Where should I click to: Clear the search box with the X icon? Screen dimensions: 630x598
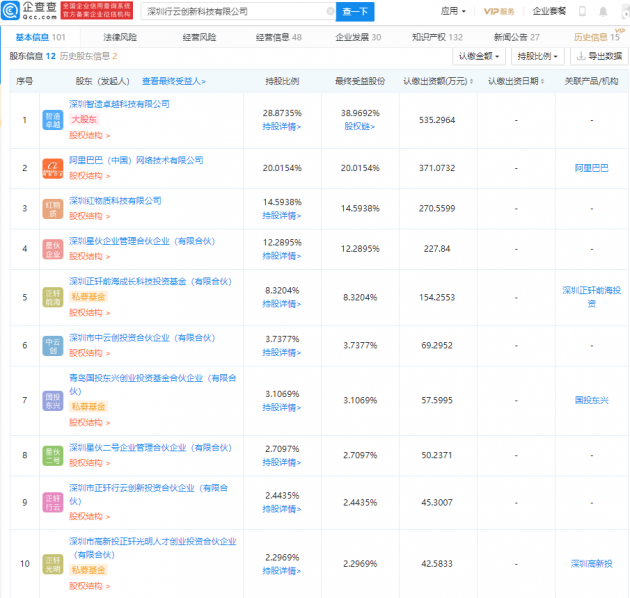(330, 11)
